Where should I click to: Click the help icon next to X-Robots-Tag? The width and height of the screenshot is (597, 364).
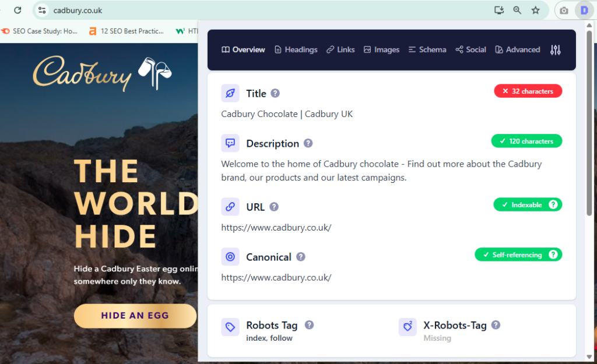click(x=496, y=325)
